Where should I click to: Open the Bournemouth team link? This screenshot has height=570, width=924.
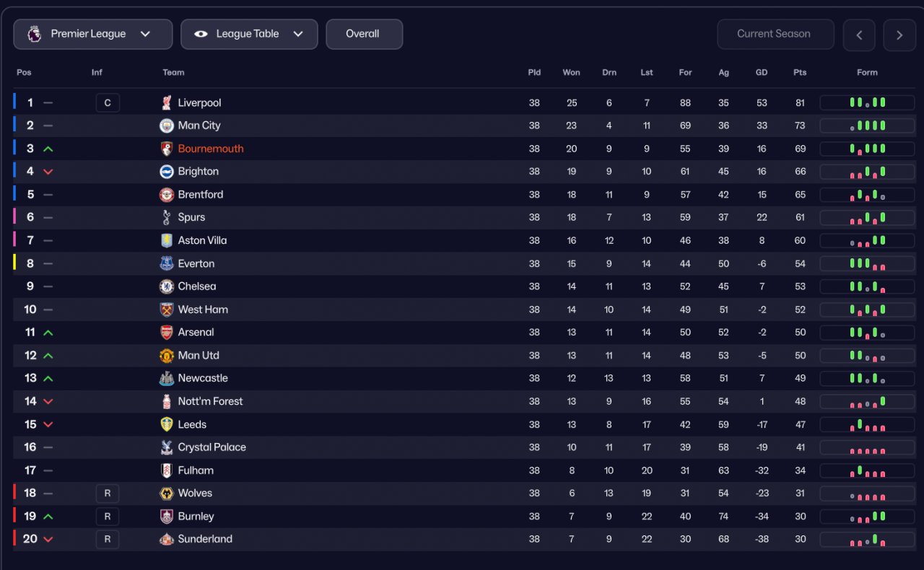point(211,149)
